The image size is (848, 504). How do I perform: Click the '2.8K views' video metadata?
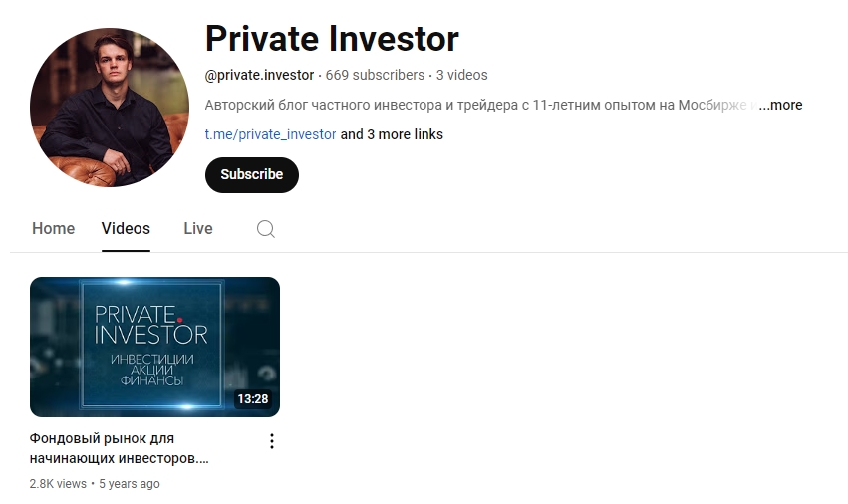(58, 484)
